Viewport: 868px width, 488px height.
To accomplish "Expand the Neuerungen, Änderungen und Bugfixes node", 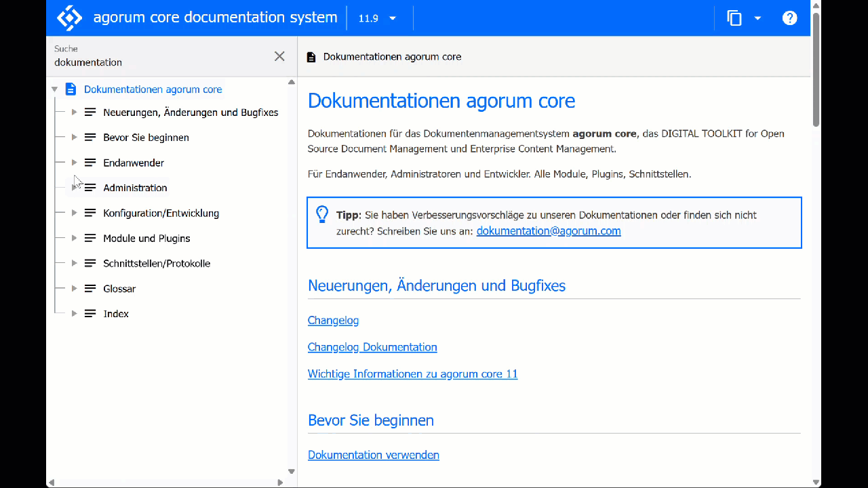I will click(74, 112).
